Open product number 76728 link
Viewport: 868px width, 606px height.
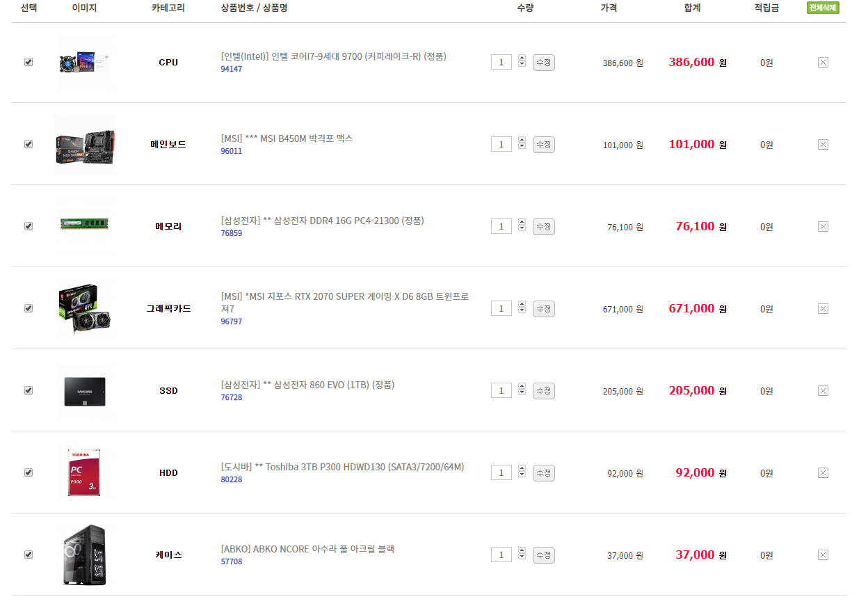[232, 397]
